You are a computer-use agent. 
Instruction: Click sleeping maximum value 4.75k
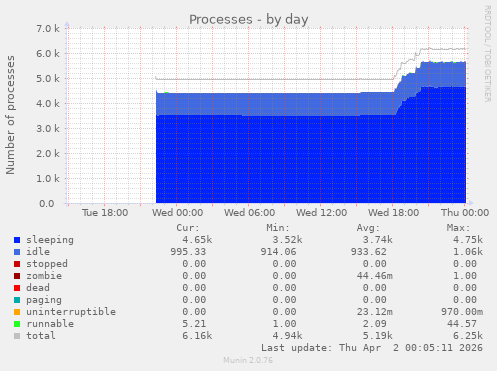coord(468,240)
